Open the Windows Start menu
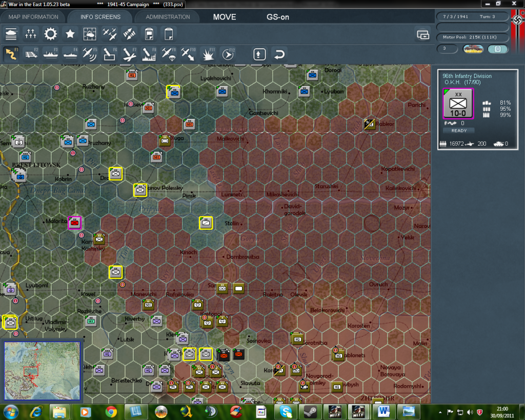Screen dimensions: 525x420 tap(11, 412)
